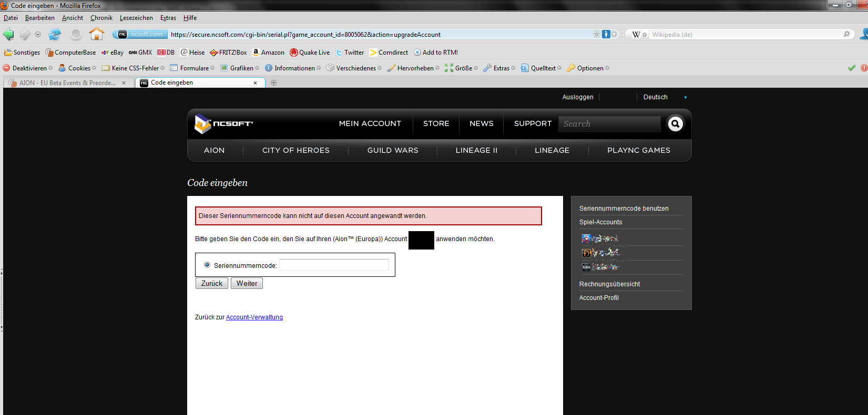Click the search magnifier in Wikipedia box
The image size is (868, 415).
pos(846,34)
